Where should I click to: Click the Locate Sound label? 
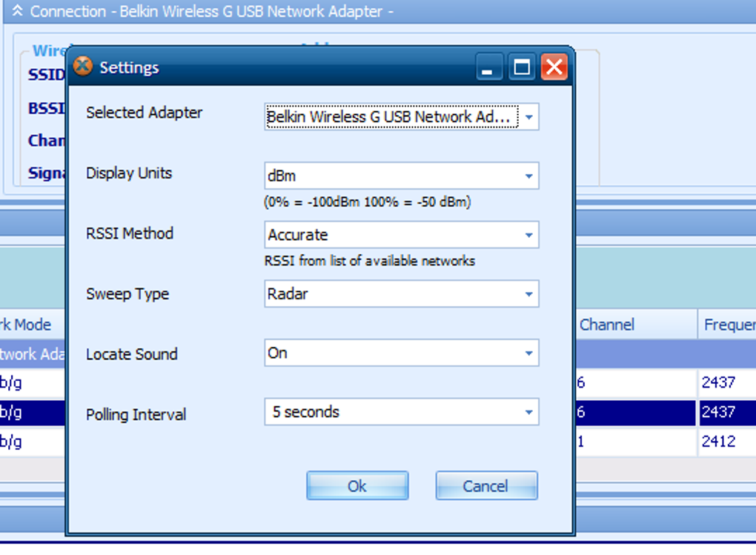click(x=132, y=354)
